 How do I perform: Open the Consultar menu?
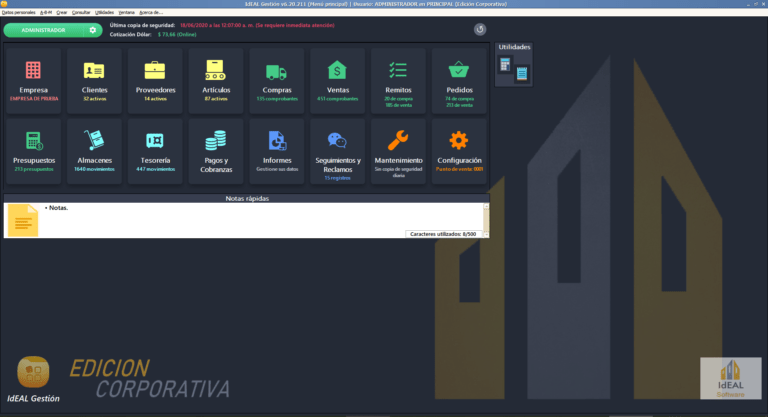pyautogui.click(x=81, y=12)
